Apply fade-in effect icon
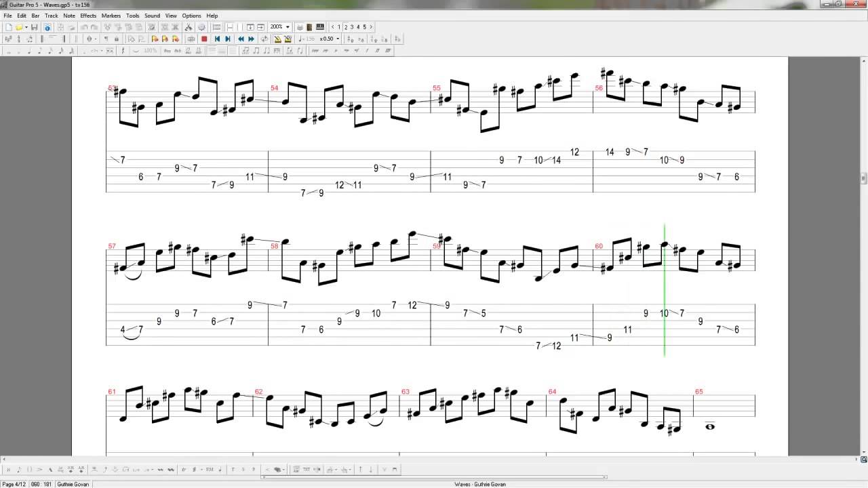Image resolution: width=868 pixels, height=488 pixels. click(268, 469)
